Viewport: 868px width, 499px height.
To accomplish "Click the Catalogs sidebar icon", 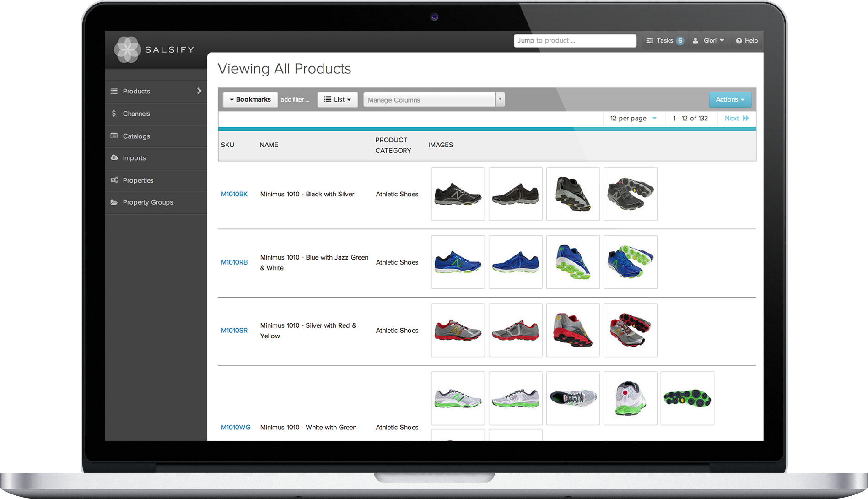I will pyautogui.click(x=114, y=136).
